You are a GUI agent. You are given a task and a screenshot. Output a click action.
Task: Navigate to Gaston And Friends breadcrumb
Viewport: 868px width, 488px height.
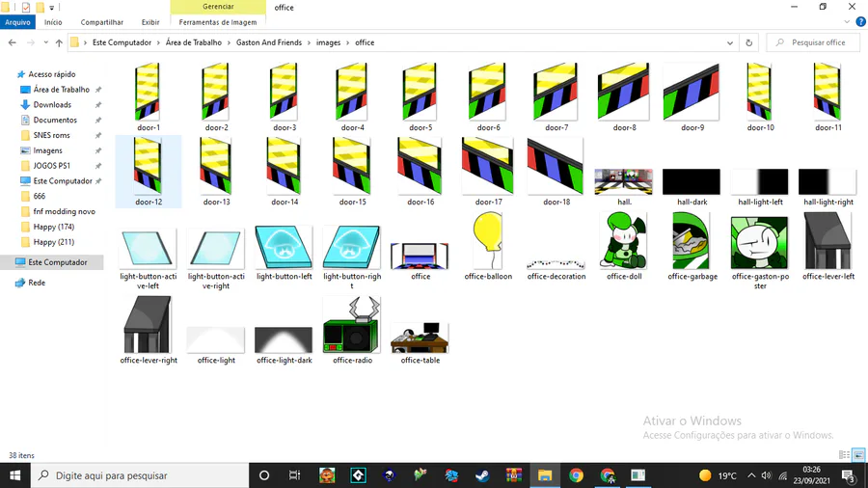tap(269, 42)
